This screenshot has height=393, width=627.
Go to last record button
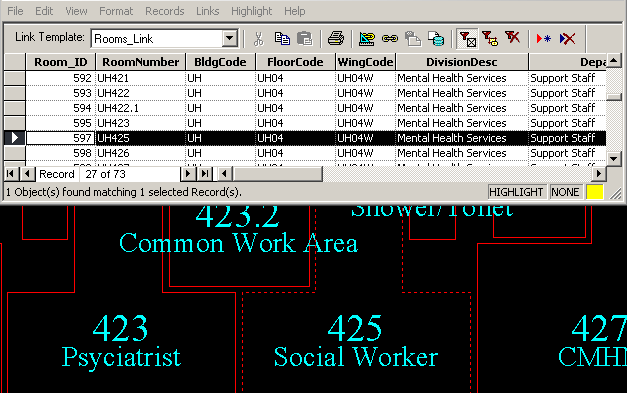[205, 174]
